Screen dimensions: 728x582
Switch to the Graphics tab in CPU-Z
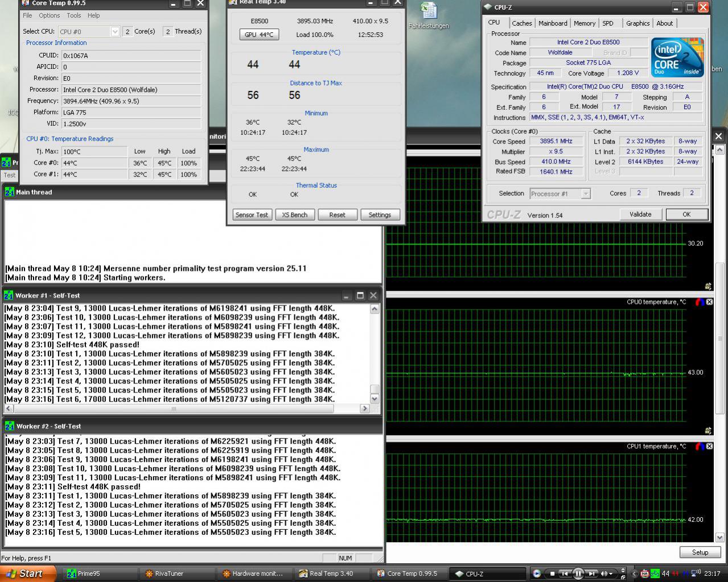tap(637, 23)
